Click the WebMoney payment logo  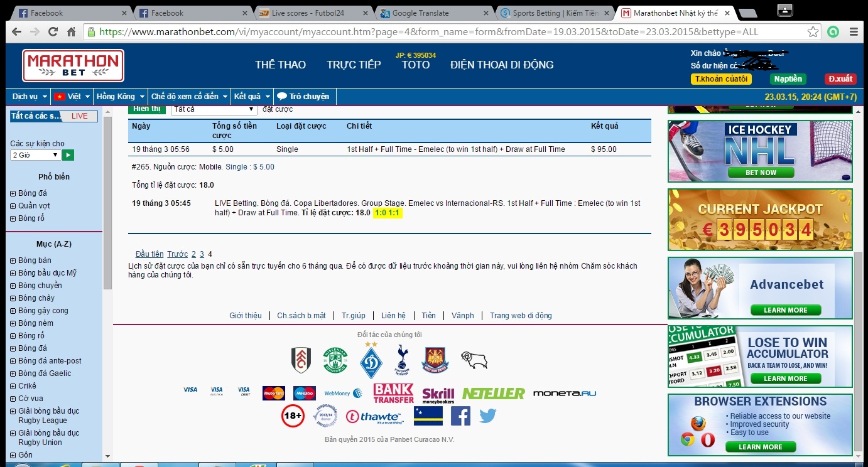344,393
